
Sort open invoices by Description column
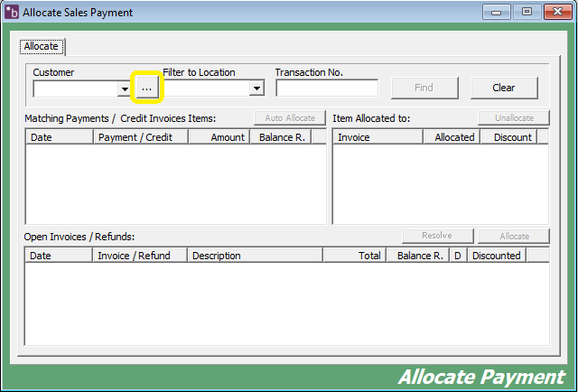click(x=255, y=256)
